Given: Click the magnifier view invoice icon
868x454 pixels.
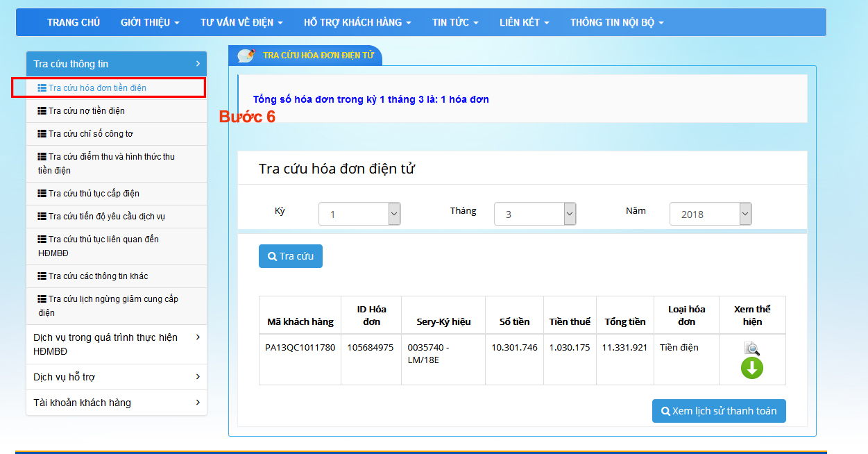Looking at the screenshot, I should pyautogui.click(x=752, y=348).
